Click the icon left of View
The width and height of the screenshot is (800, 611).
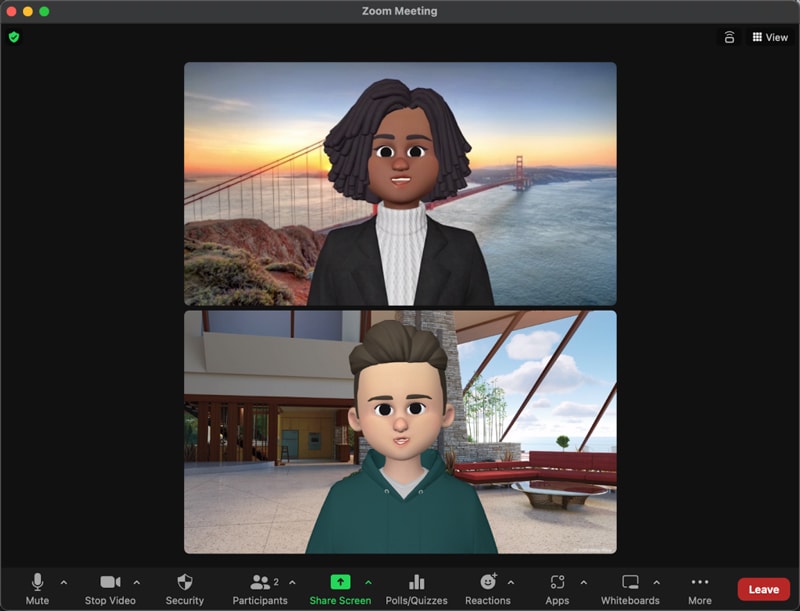tap(730, 37)
